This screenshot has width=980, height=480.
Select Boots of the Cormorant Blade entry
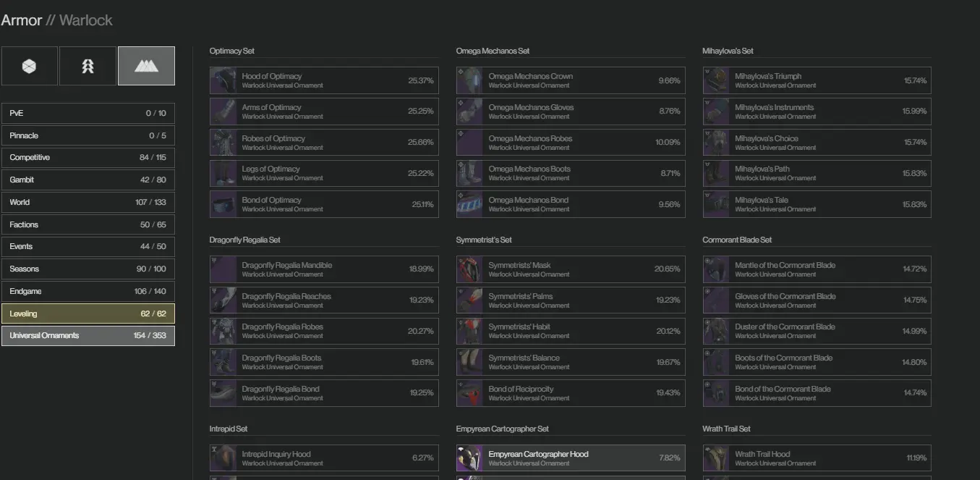817,362
